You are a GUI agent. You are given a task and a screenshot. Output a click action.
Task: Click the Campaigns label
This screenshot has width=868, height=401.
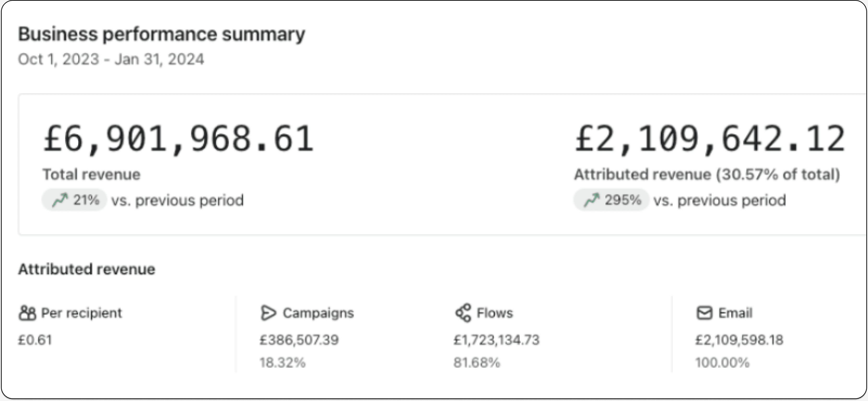[x=318, y=313]
